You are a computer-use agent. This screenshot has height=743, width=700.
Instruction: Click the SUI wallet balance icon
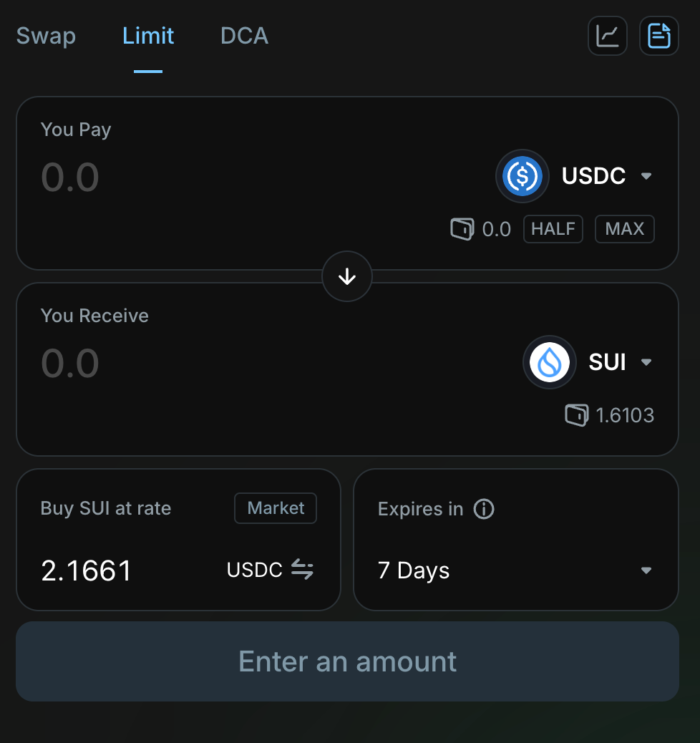click(x=576, y=415)
